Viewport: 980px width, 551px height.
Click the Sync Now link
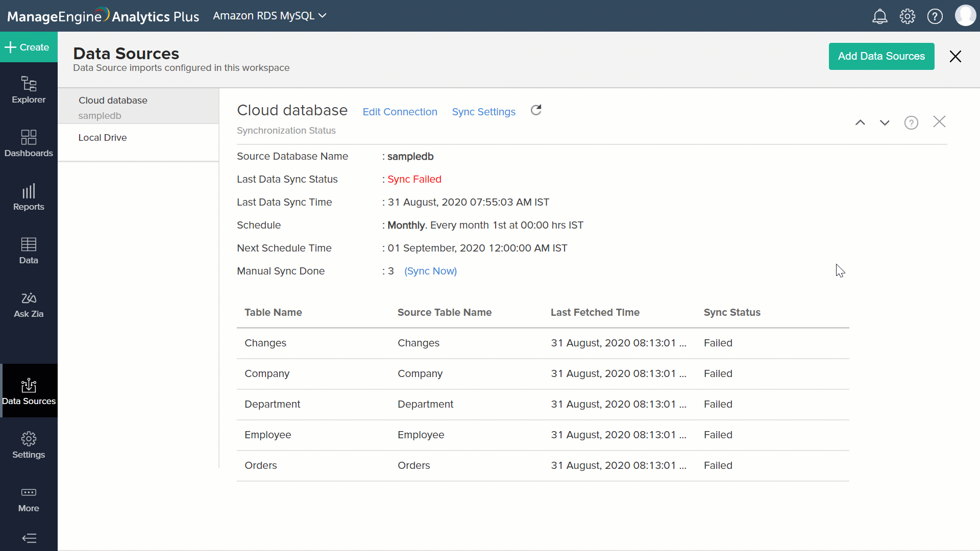tap(430, 271)
